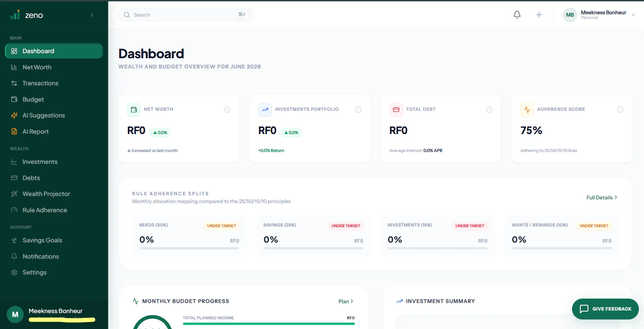The height and width of the screenshot is (329, 644).
Task: Click the Total Planned Income progress bar
Action: (269, 324)
